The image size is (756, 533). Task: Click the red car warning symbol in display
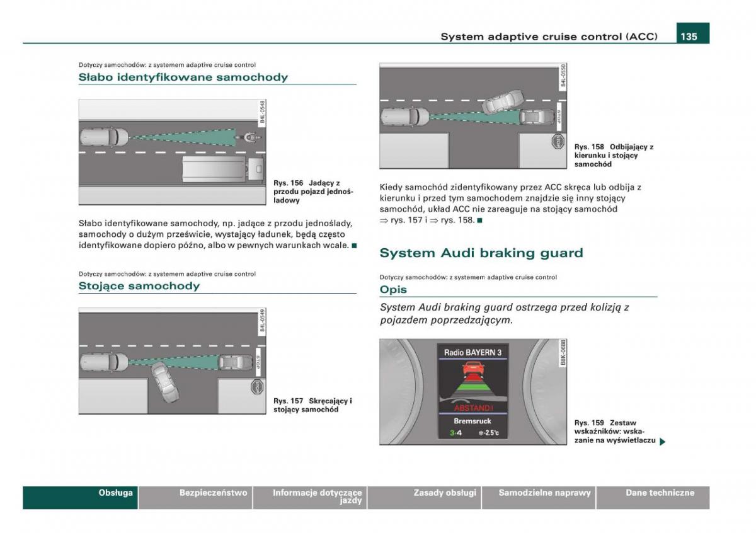(474, 369)
